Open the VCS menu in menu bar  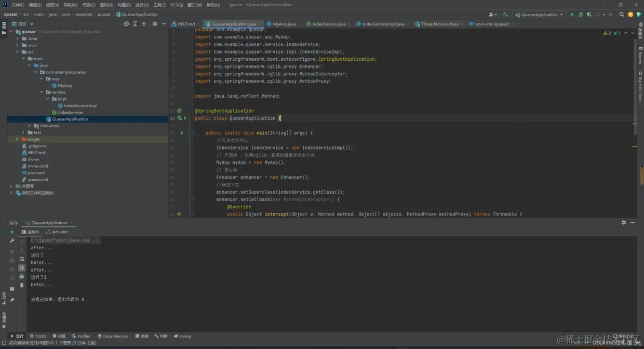tap(177, 5)
